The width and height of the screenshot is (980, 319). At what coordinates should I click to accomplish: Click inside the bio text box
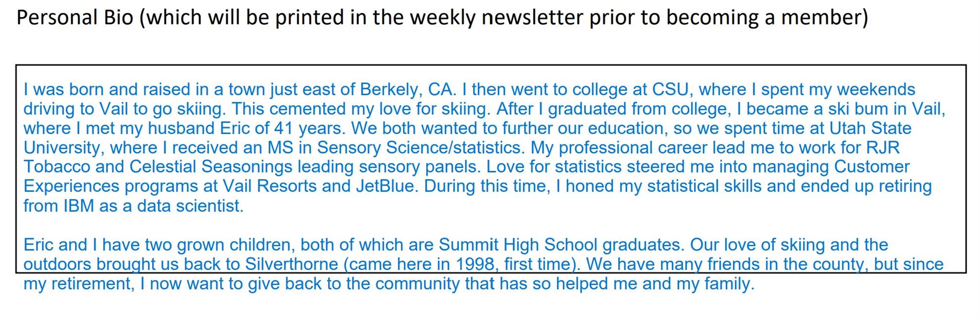[x=490, y=169]
